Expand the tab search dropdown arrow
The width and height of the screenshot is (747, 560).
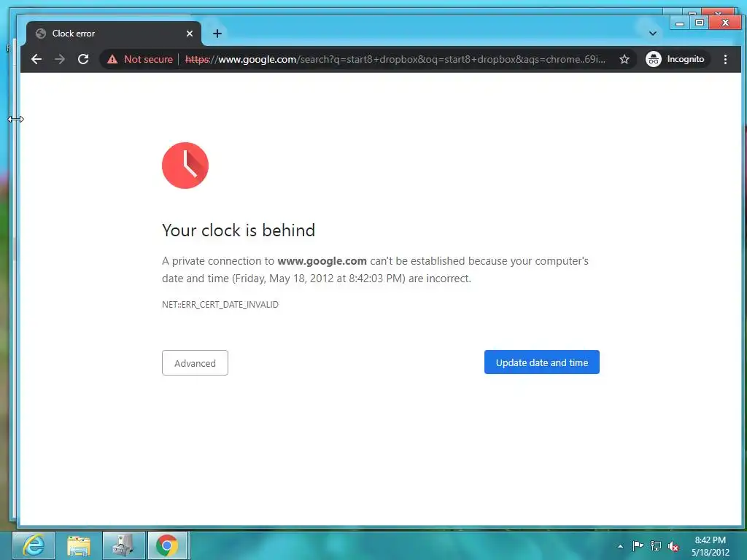pos(653,34)
